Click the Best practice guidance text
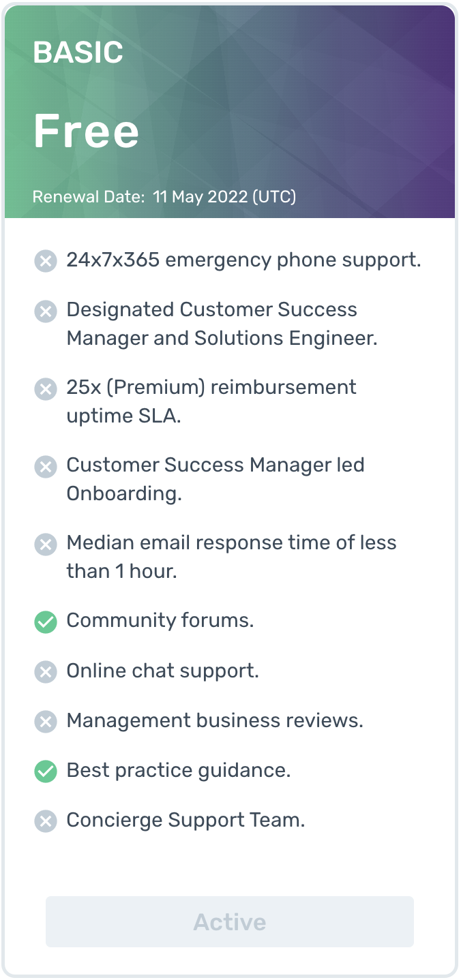 (179, 771)
